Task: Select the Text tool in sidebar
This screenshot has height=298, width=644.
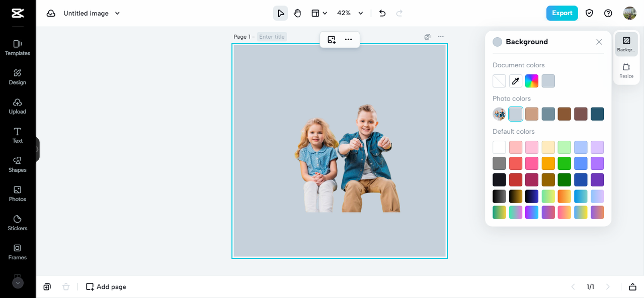Action: coord(18,135)
